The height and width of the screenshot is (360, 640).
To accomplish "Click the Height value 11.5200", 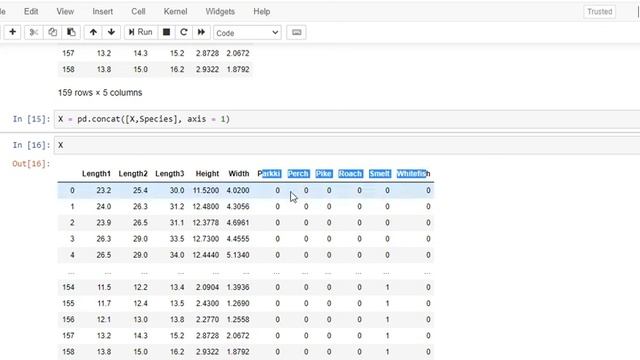I will coord(206,190).
